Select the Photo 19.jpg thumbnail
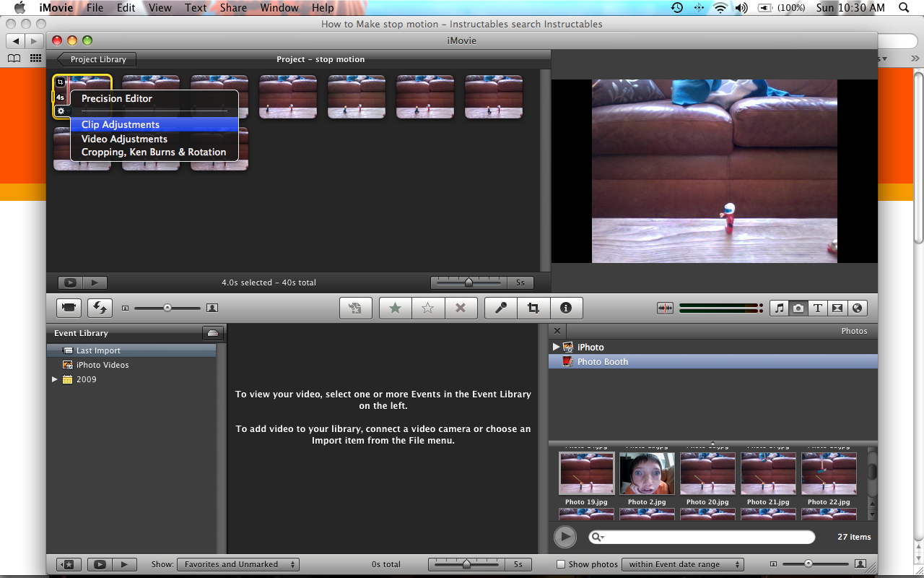The height and width of the screenshot is (578, 924). (x=586, y=473)
